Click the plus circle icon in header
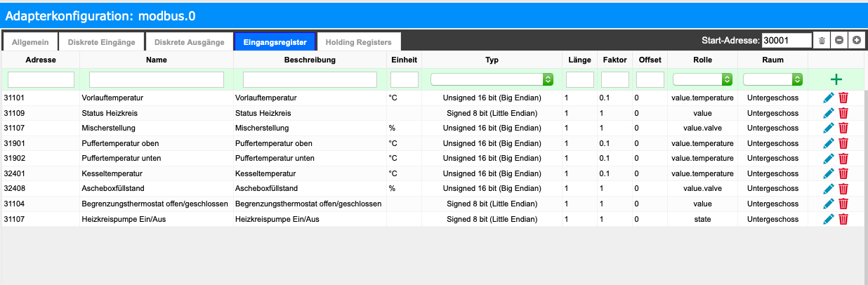Screen dimensions: 868x285 point(856,41)
